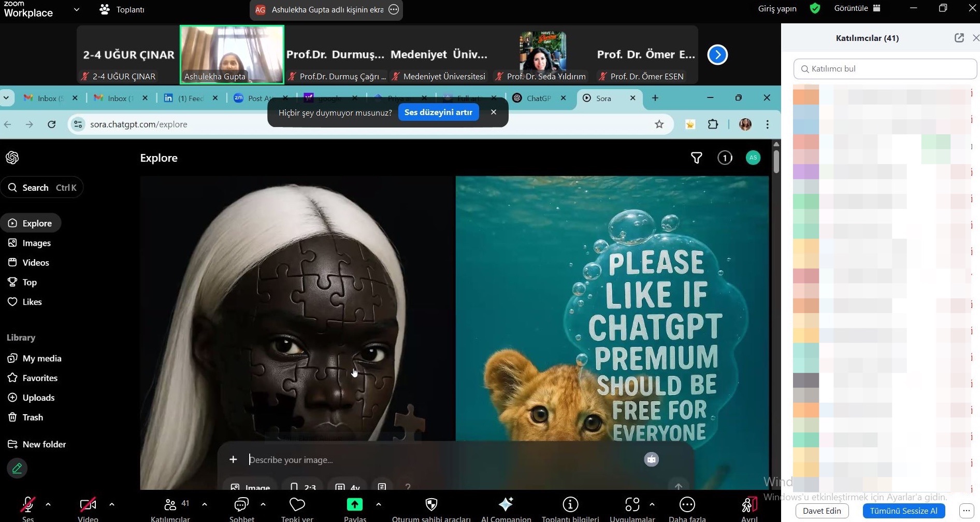The width and height of the screenshot is (980, 522).
Task: Click Giriş yapın sign in link
Action: tap(777, 8)
